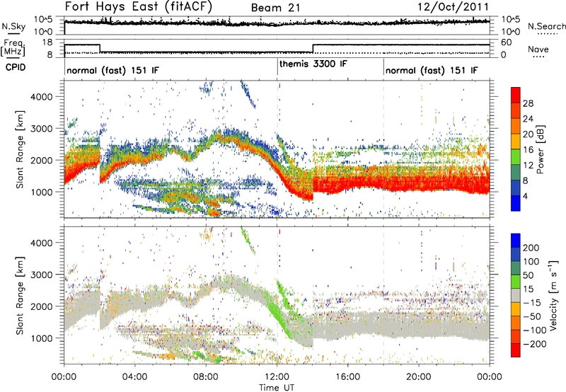This screenshot has width=566, height=392.
Task: Click the date '12/Oct/2011'
Action: point(453,7)
